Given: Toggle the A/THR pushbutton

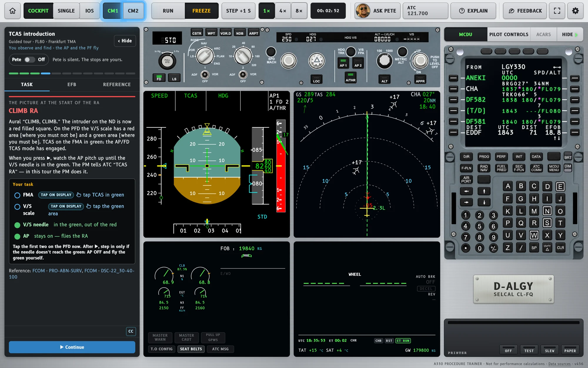Looking at the screenshot, I should tap(350, 77).
